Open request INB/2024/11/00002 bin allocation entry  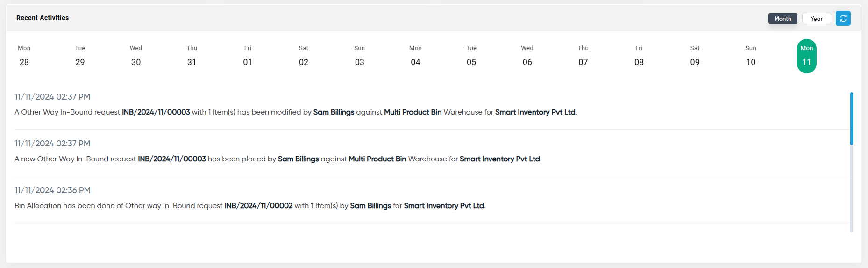[258, 206]
